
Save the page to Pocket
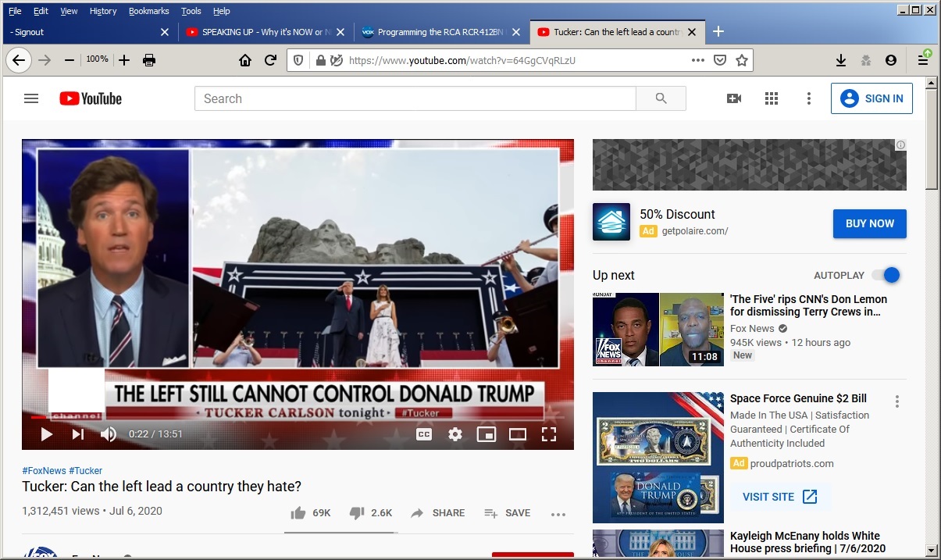[x=720, y=60]
